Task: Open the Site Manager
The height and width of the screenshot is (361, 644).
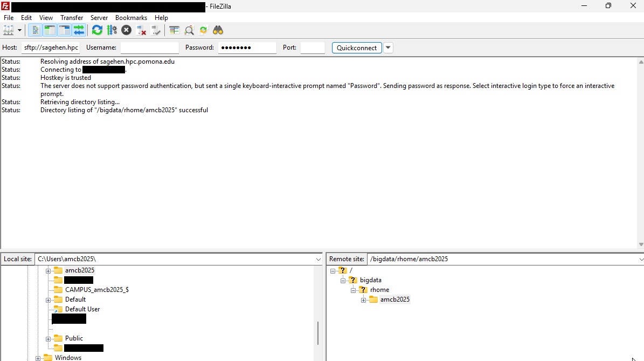Action: point(8,30)
